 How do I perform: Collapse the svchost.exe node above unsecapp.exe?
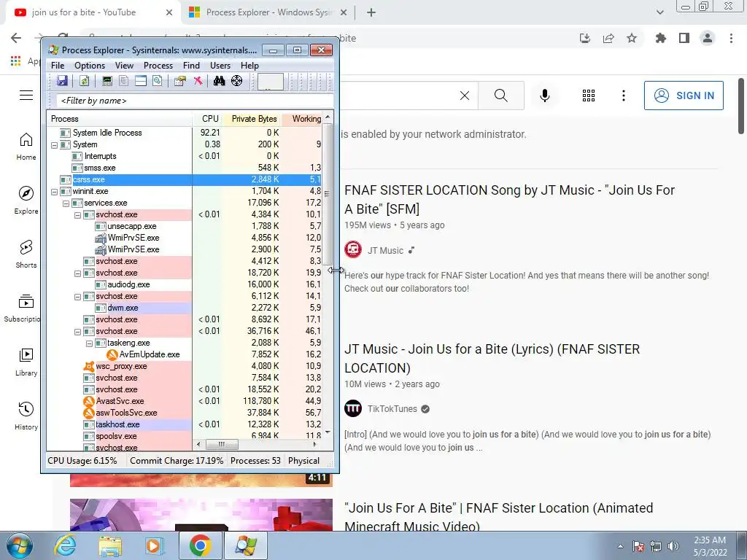pos(77,215)
